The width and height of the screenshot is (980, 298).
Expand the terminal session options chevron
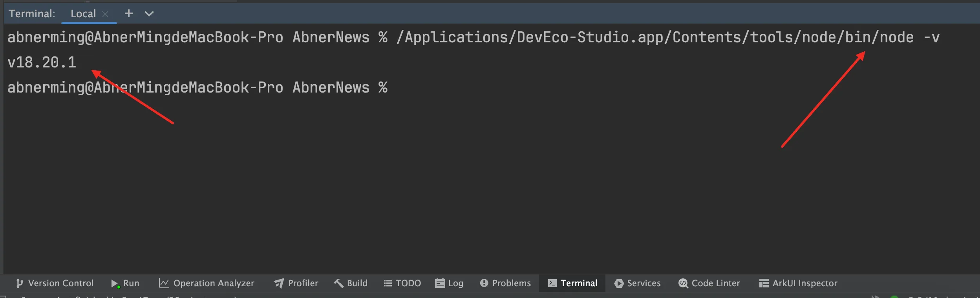click(x=149, y=14)
